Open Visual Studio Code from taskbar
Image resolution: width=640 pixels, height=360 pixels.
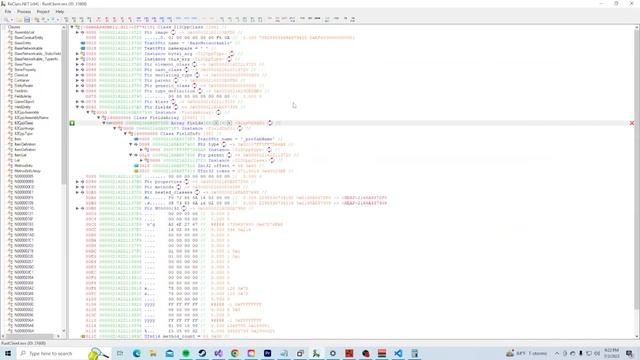click(398, 353)
